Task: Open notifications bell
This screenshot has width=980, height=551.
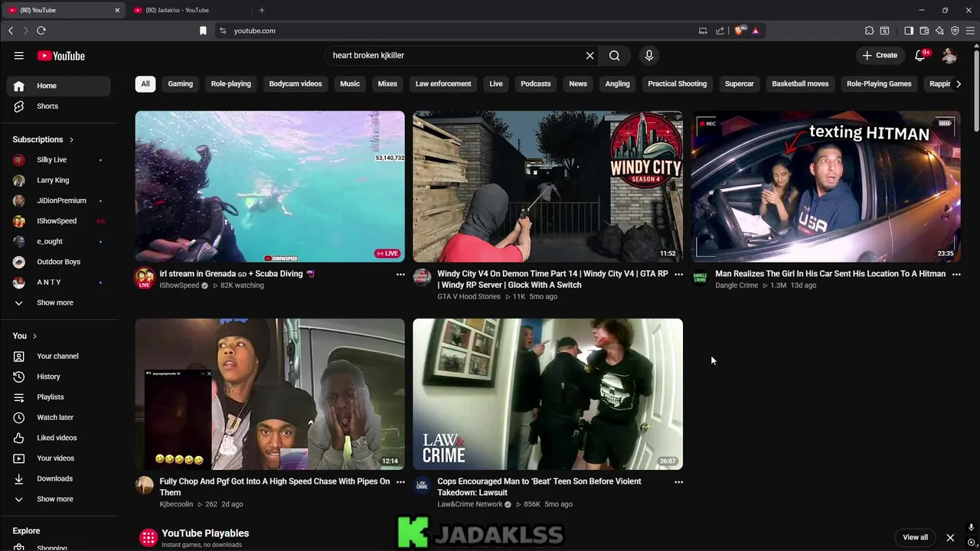Action: (x=920, y=56)
